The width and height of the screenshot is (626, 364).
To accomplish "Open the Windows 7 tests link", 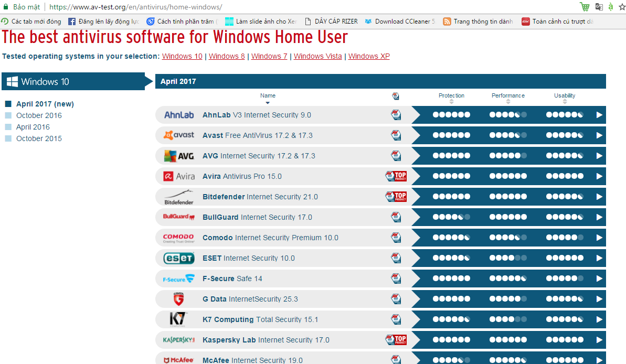I will click(x=269, y=56).
